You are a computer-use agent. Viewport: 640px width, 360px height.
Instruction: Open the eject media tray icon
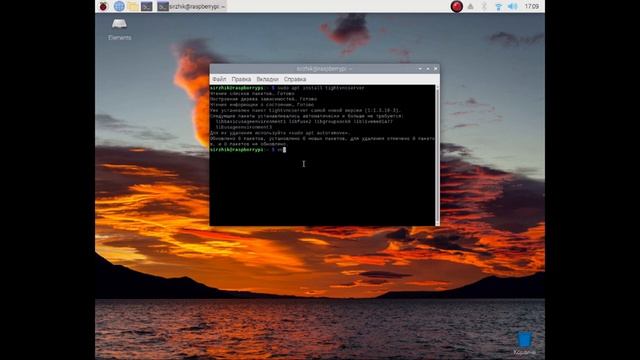click(471, 6)
